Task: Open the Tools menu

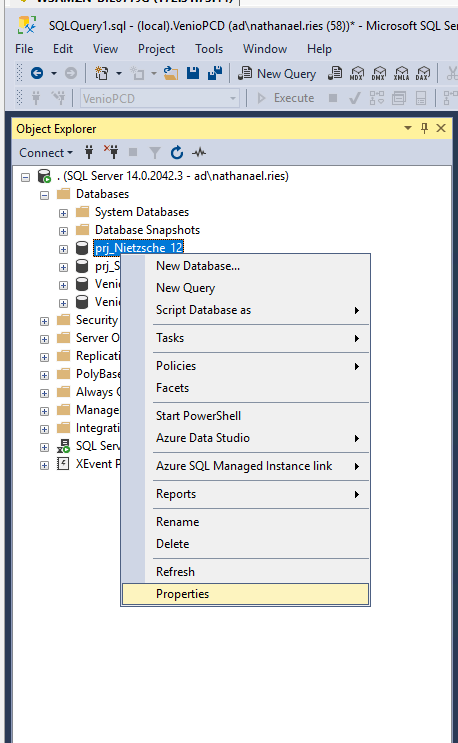Action: [x=209, y=49]
